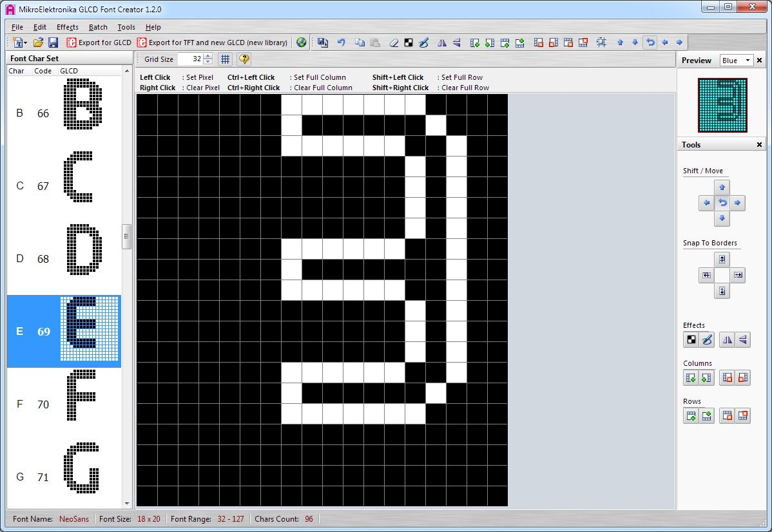This screenshot has width=772, height=532.
Task: Increase Grid Size with the up stepper
Action: tap(208, 56)
